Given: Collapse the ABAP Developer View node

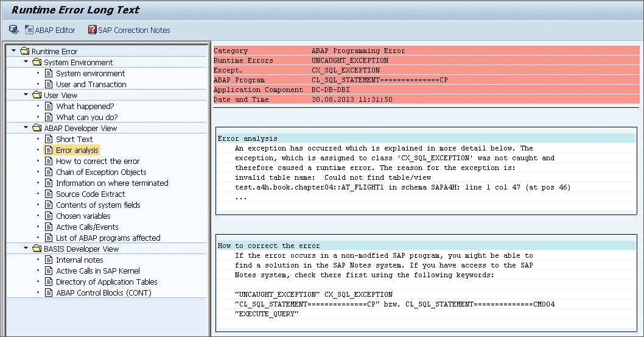Looking at the screenshot, I should point(26,127).
